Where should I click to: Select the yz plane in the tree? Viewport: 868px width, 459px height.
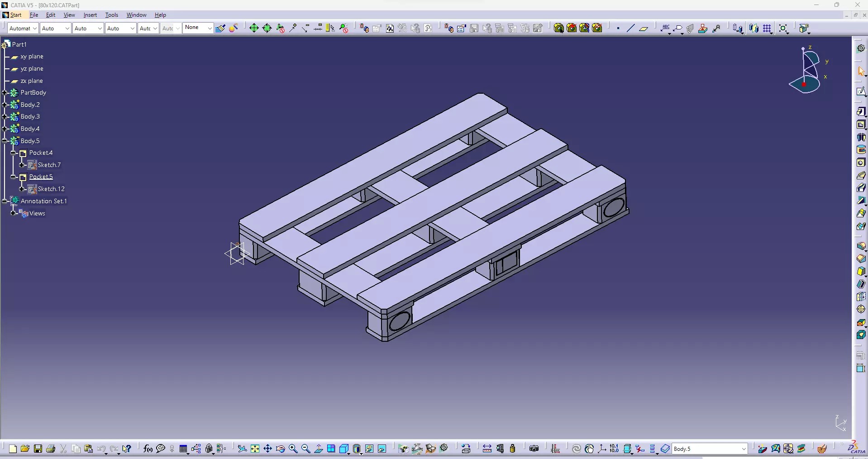point(32,69)
